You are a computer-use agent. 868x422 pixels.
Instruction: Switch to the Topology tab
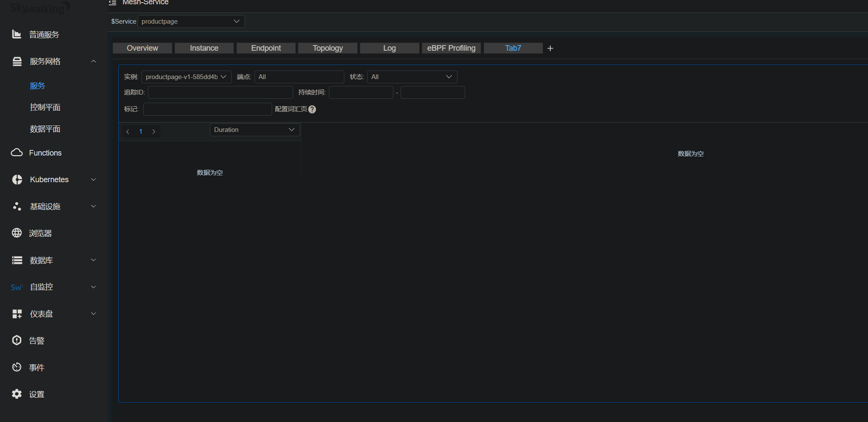click(327, 48)
